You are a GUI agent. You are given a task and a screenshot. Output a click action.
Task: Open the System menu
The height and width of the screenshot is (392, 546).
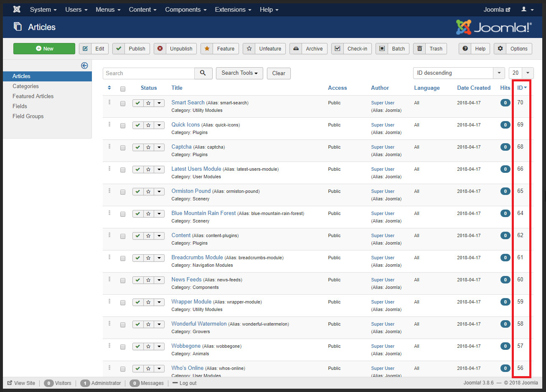(43, 9)
